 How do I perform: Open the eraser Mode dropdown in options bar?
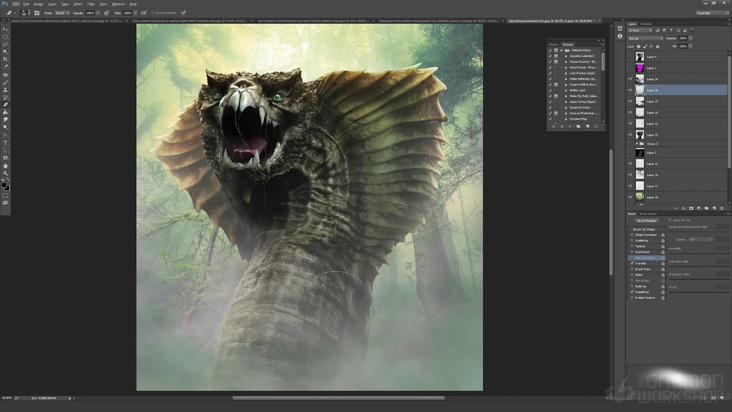(62, 13)
